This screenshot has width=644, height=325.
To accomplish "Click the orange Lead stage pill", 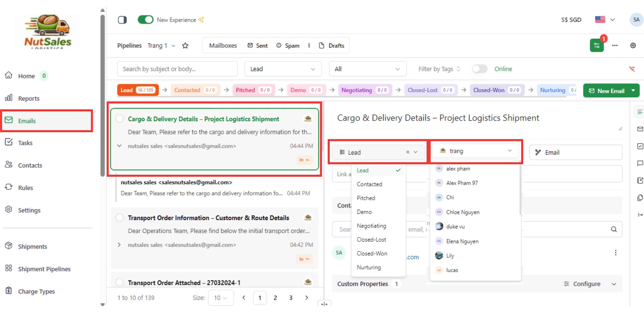I will pos(138,90).
